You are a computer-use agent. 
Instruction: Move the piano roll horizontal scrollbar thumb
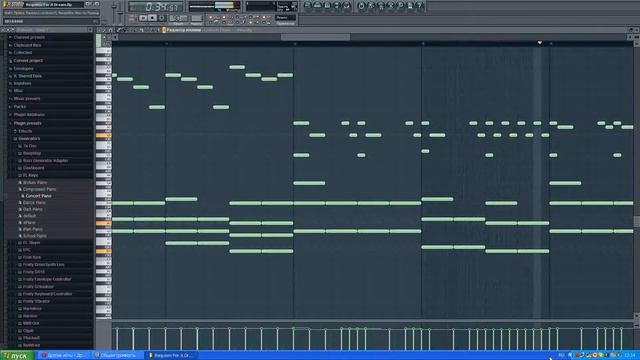coord(315,37)
